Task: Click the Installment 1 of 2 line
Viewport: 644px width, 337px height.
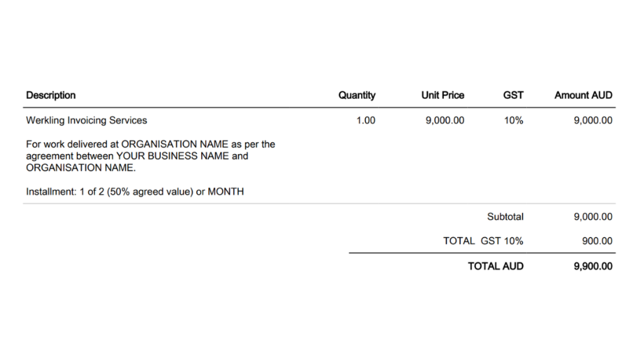Action: tap(135, 192)
